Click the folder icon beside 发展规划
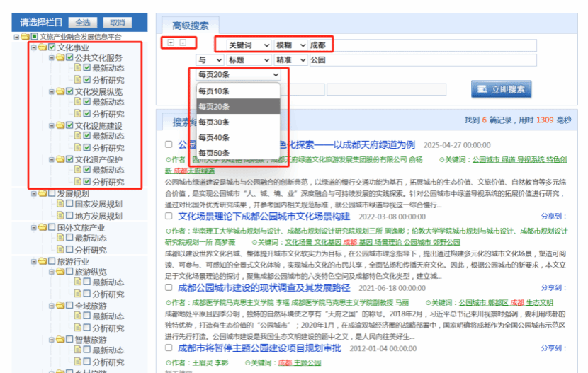 43,193
